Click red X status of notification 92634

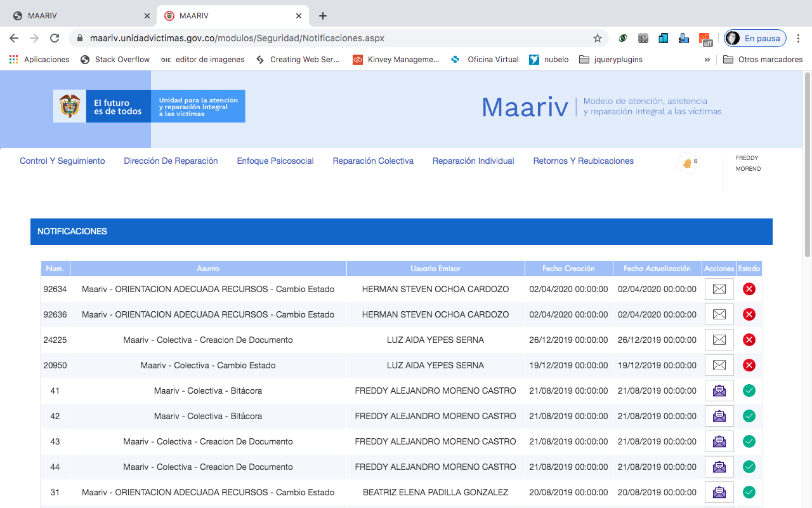coord(749,289)
